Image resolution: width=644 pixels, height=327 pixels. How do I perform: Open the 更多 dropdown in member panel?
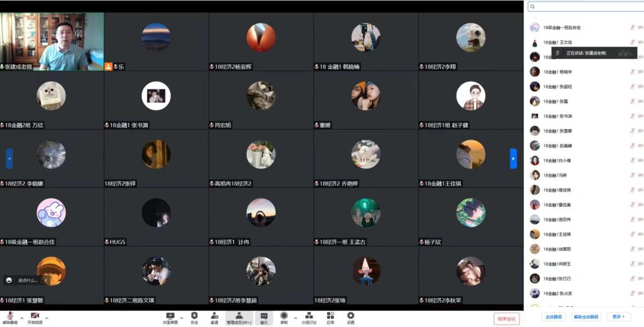click(x=617, y=317)
